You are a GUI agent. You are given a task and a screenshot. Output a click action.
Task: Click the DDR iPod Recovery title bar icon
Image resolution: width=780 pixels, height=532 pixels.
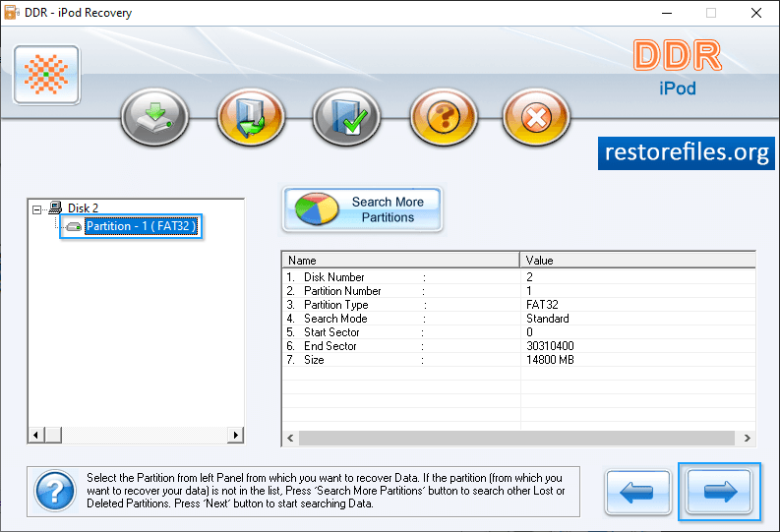tap(11, 13)
